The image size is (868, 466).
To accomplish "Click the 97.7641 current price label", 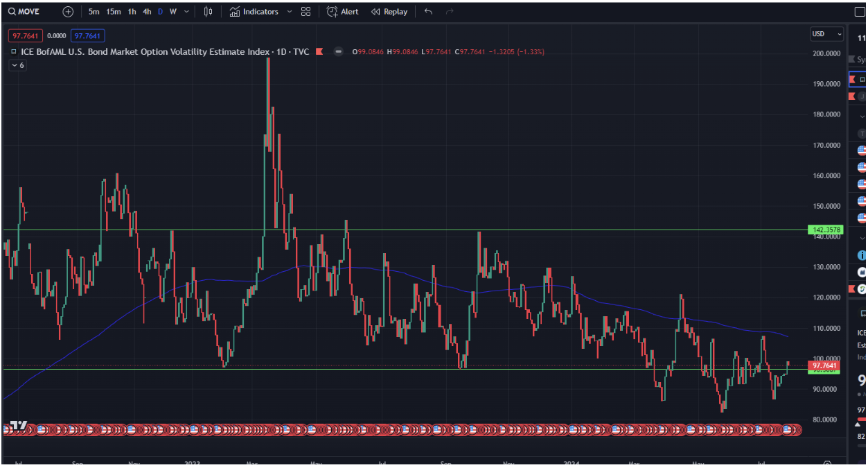I will 824,365.
